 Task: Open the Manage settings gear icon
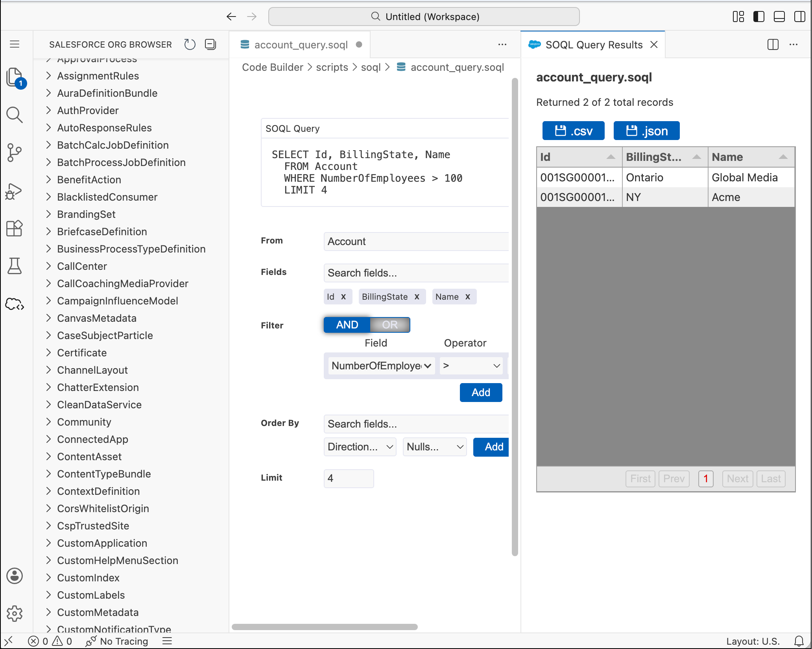(15, 613)
